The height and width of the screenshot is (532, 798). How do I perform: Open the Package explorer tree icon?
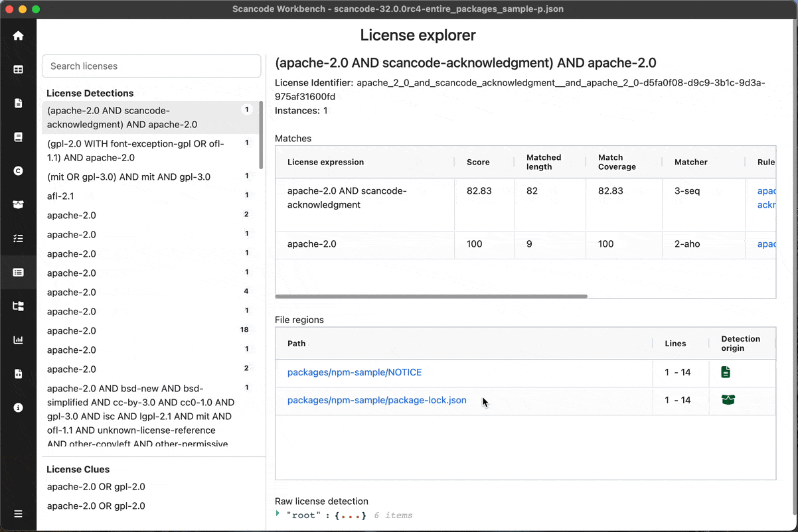18,306
